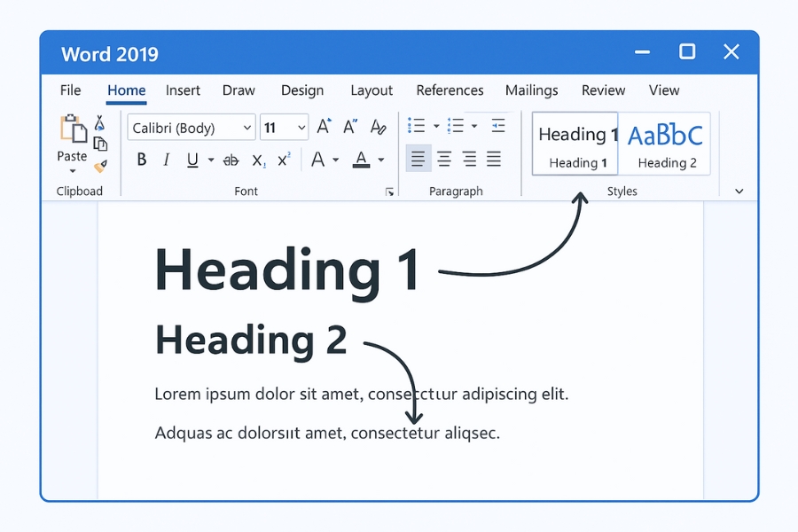Screen dimensions: 798x532
Task: Toggle bold formatting
Action: click(x=144, y=160)
